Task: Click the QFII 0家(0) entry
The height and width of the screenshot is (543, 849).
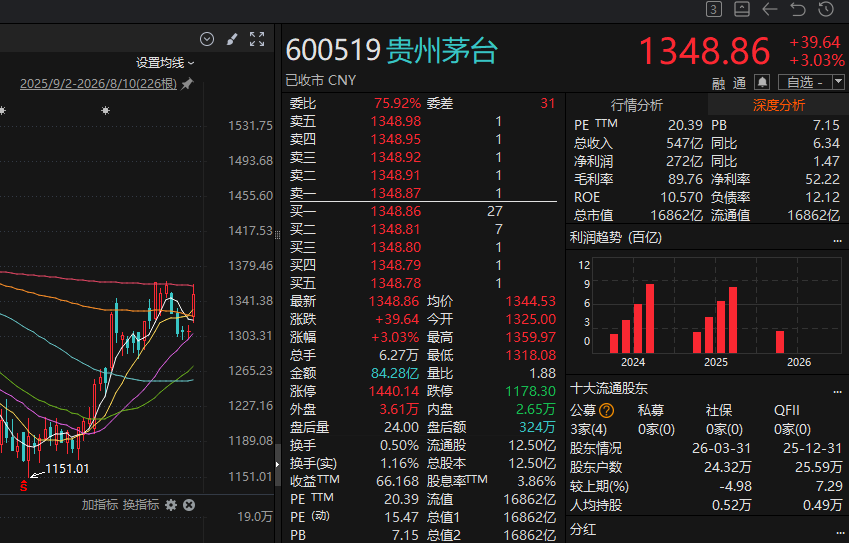Action: click(792, 429)
